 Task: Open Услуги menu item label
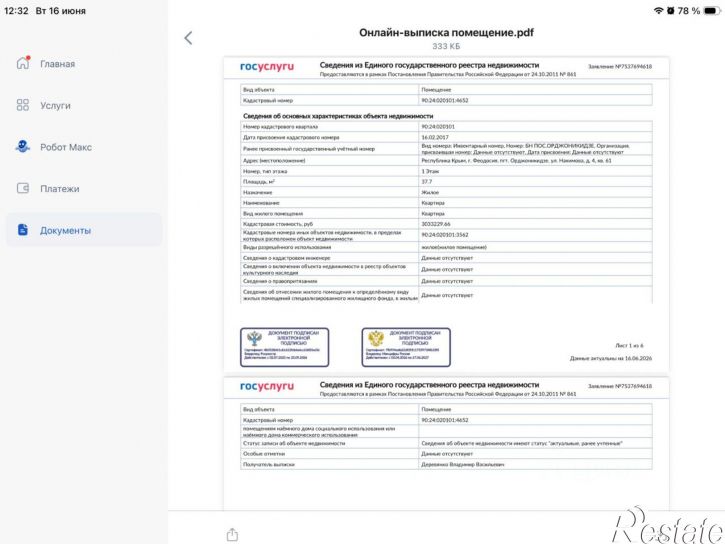[55, 105]
